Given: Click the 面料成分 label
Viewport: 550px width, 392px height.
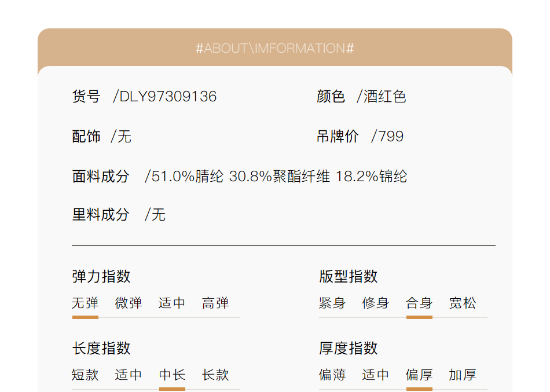Looking at the screenshot, I should coord(101,176).
